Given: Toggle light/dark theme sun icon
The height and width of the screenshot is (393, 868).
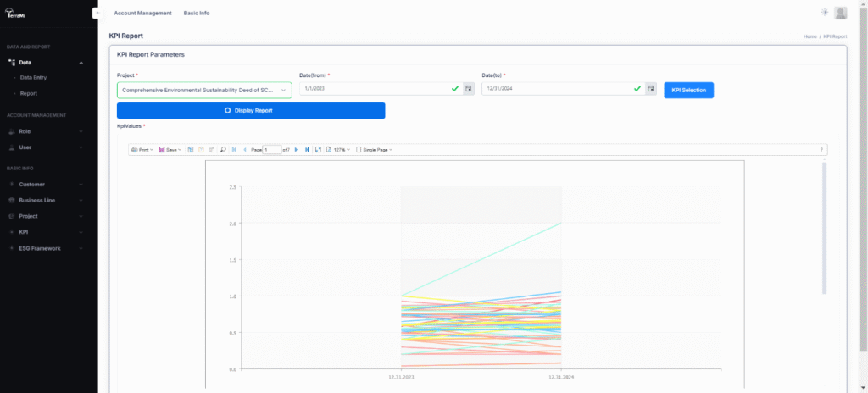Looking at the screenshot, I should 824,13.
